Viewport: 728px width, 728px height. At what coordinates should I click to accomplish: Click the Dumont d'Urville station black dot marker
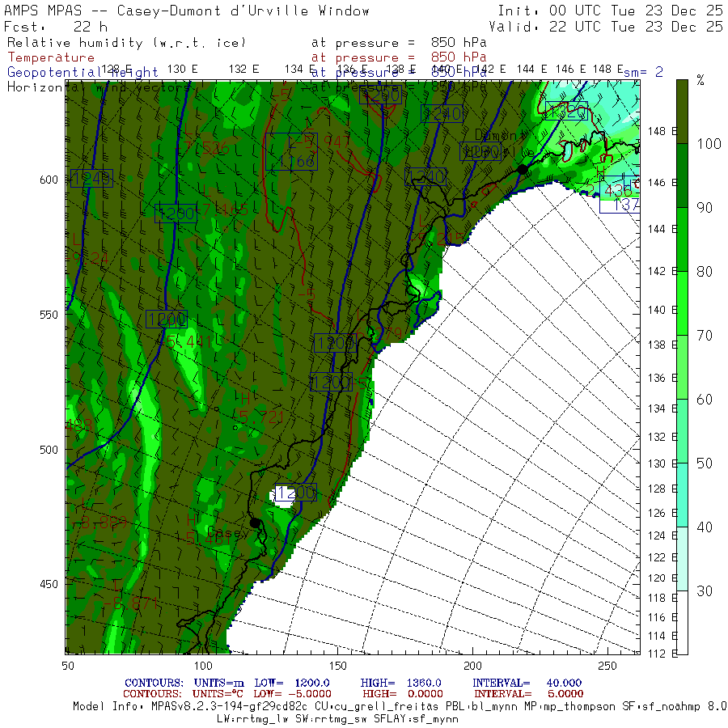click(523, 170)
